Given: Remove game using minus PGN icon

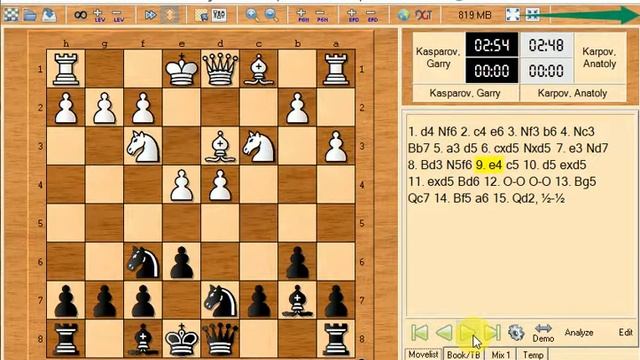Looking at the screenshot, I should point(322,16).
